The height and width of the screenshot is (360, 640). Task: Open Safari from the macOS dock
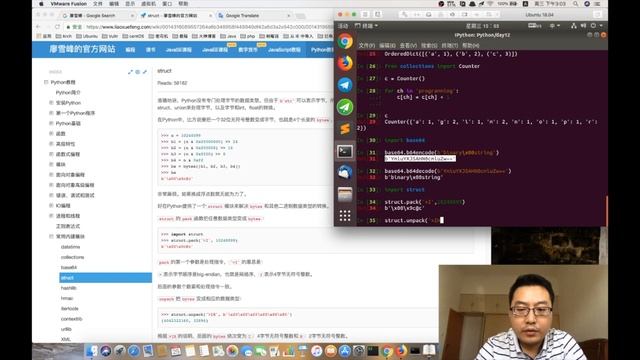point(133,351)
